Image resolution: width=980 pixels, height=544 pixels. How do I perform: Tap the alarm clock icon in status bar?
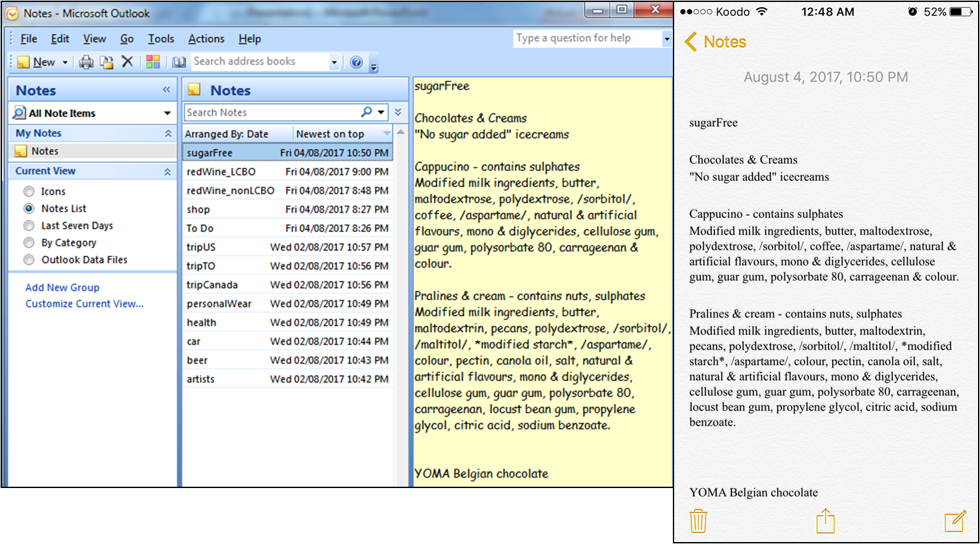913,12
